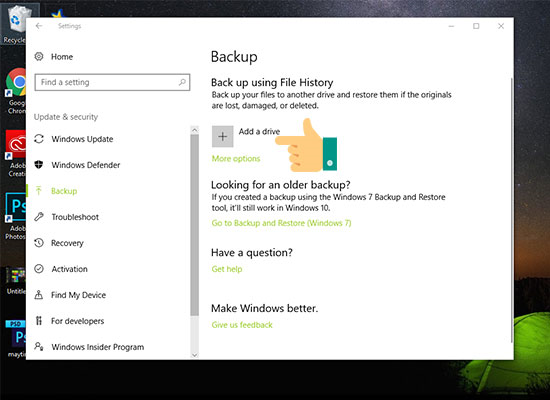Open the Windows Defender section
The height and width of the screenshot is (400, 550).
[x=86, y=165]
